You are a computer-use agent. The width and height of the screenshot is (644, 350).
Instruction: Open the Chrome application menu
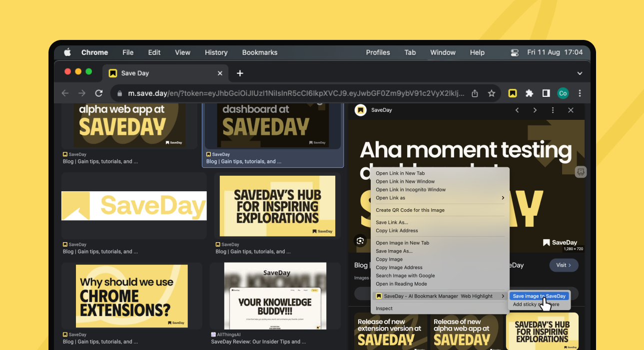[94, 52]
